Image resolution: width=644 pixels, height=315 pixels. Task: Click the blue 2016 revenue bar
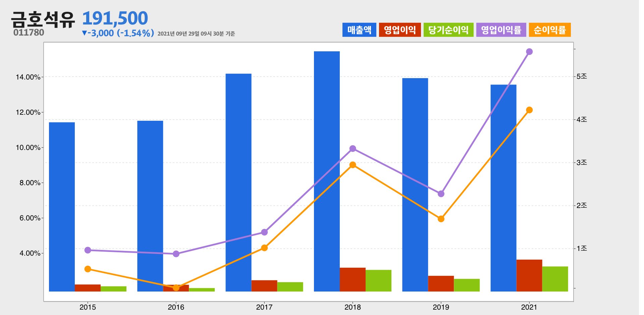click(150, 206)
